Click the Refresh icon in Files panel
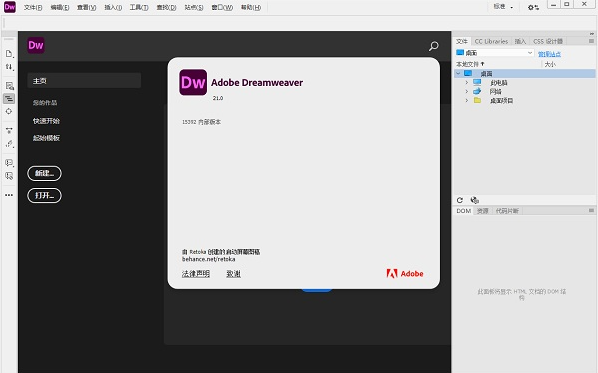598x373 pixels. [x=460, y=200]
